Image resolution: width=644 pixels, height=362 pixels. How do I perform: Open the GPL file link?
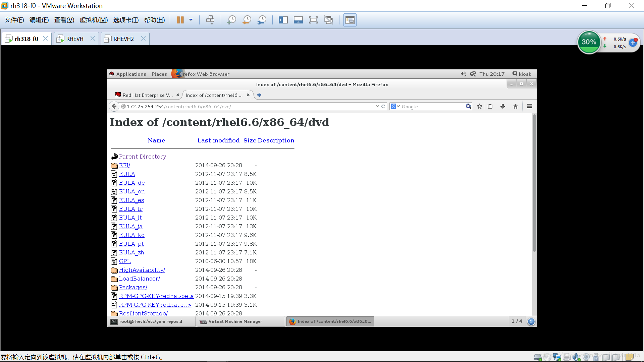(x=125, y=261)
